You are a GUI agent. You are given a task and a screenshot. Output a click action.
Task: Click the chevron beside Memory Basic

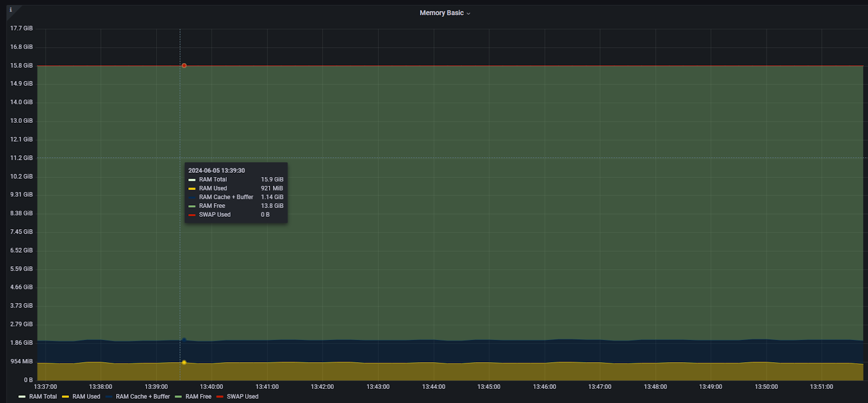pos(469,14)
